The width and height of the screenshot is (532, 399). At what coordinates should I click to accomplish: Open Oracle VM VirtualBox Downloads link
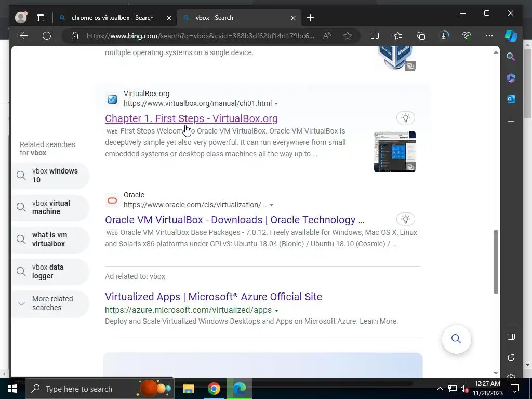[235, 220]
